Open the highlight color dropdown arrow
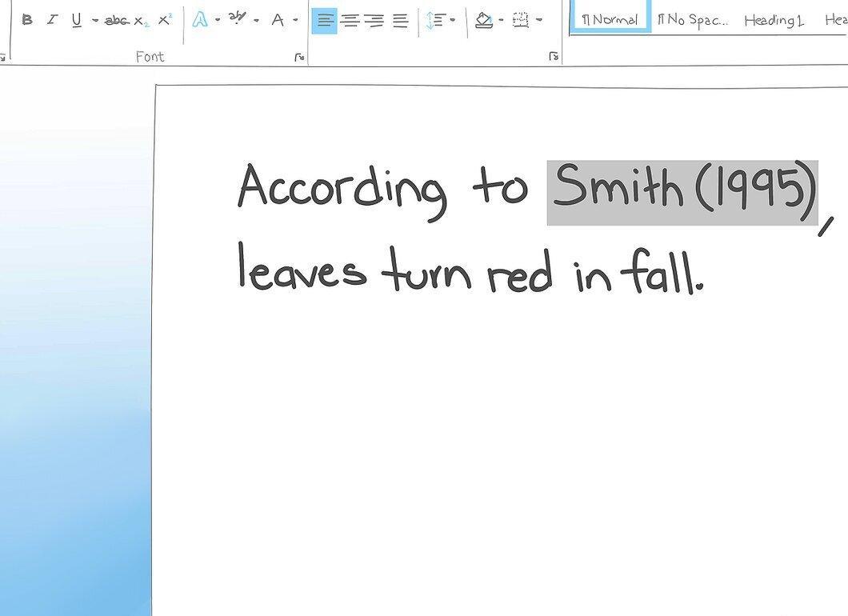 [x=256, y=21]
